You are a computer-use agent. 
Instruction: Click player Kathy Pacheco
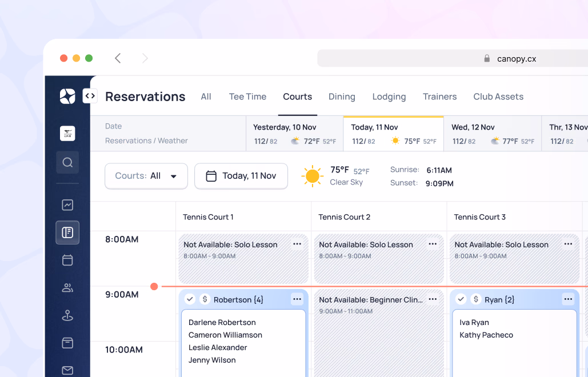[x=486, y=335]
